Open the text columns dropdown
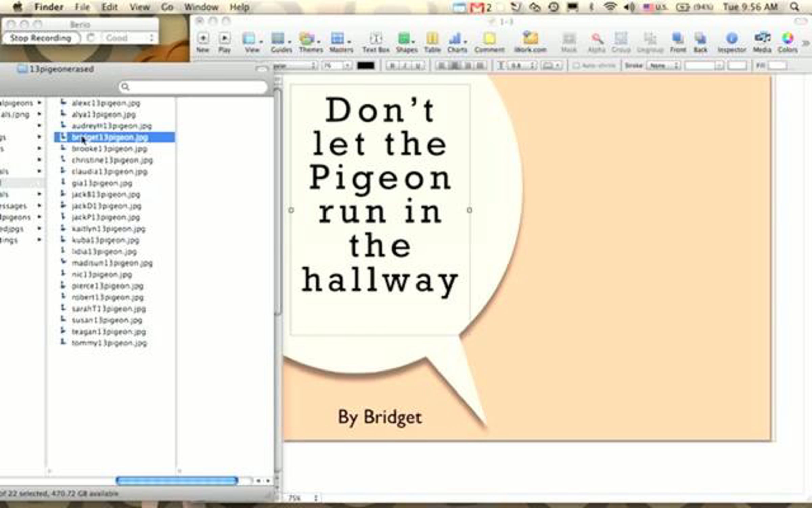 (x=551, y=65)
